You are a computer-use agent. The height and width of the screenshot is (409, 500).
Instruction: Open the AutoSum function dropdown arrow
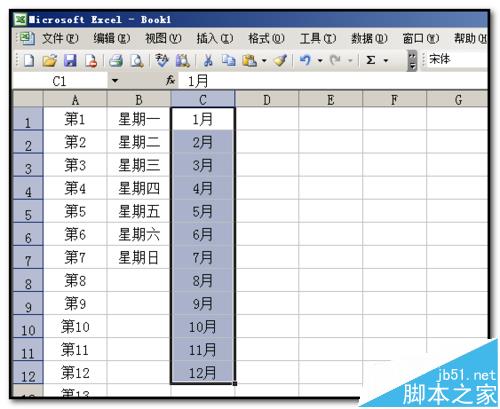click(x=386, y=61)
